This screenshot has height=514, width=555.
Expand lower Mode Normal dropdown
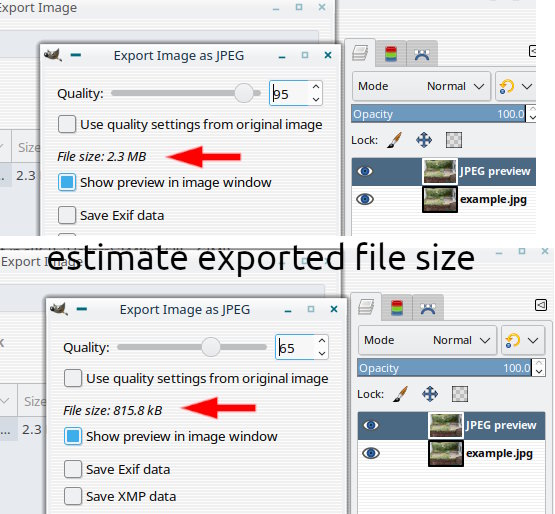[427, 340]
